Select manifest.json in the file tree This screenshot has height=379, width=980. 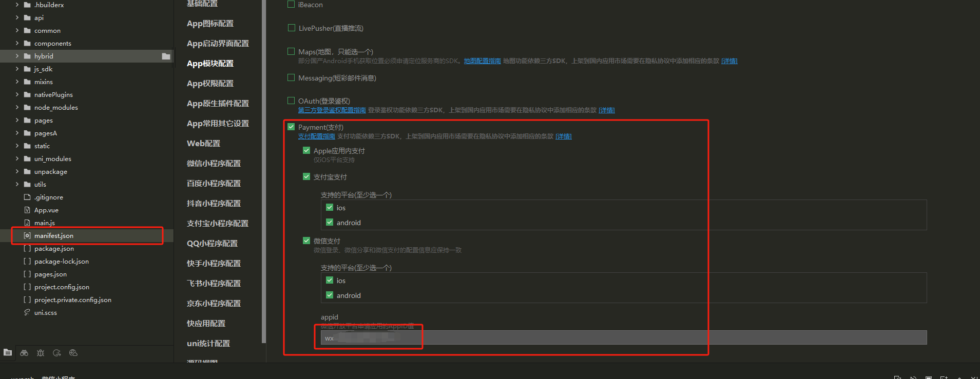(87, 236)
